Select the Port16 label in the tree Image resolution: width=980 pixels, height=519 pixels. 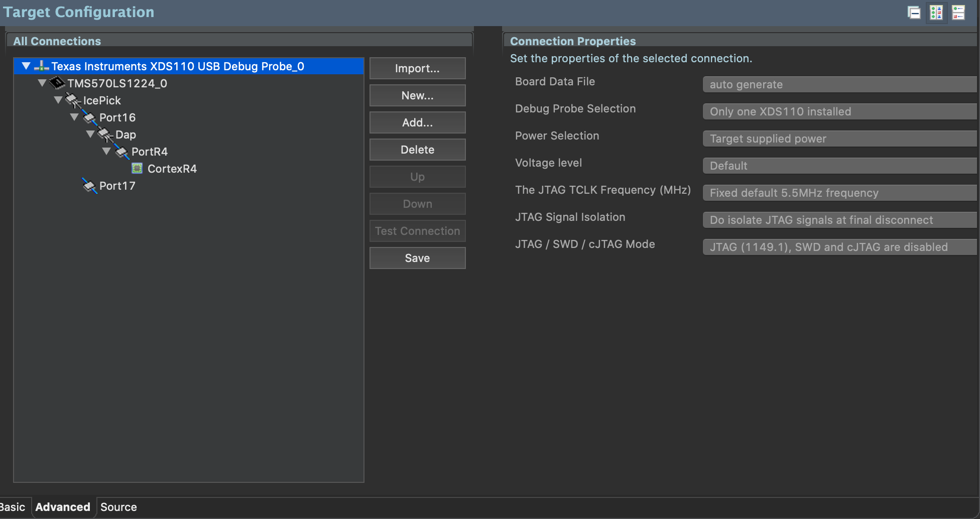coord(117,117)
